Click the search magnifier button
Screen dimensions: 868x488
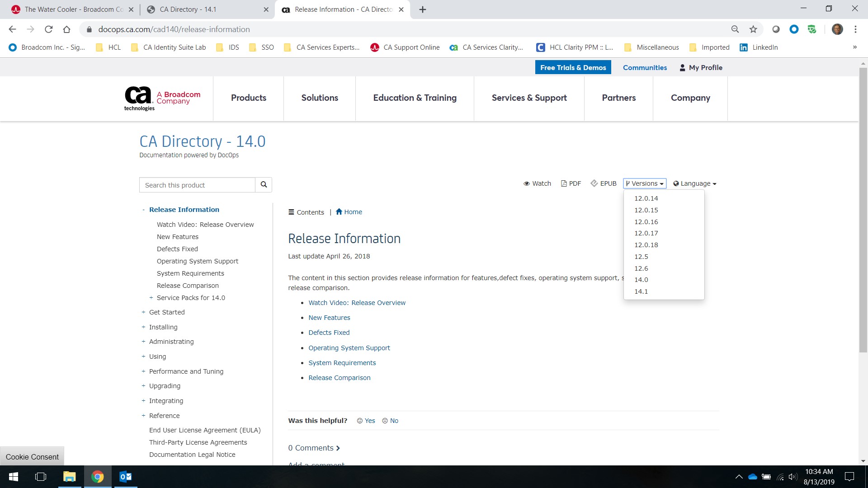point(264,185)
